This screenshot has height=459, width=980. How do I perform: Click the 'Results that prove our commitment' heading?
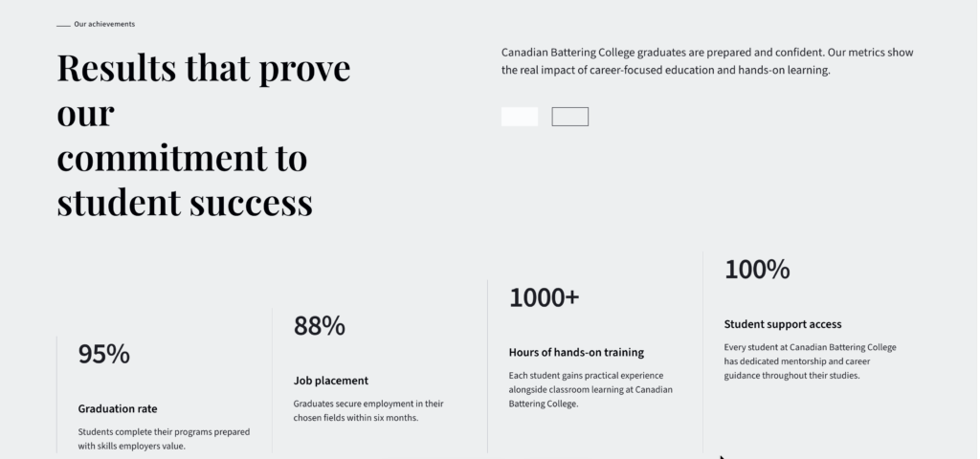point(203,69)
